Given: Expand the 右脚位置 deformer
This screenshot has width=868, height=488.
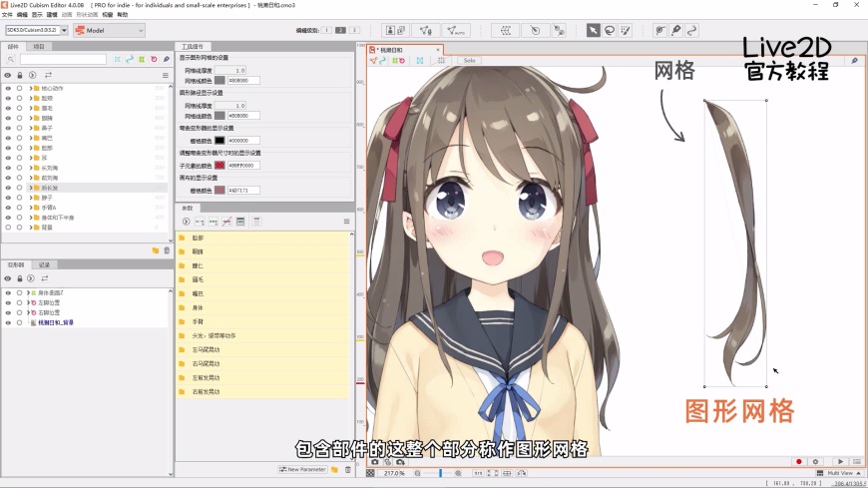Looking at the screenshot, I should point(28,313).
